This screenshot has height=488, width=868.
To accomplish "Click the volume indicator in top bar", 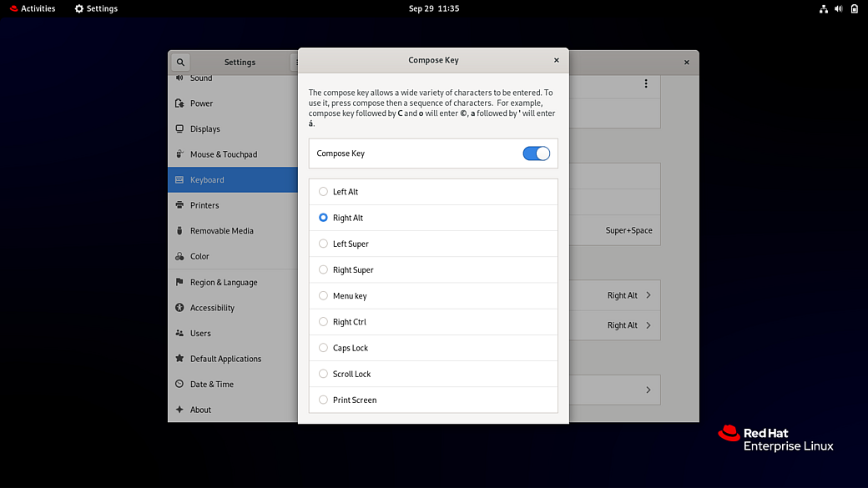I will [x=838, y=8].
